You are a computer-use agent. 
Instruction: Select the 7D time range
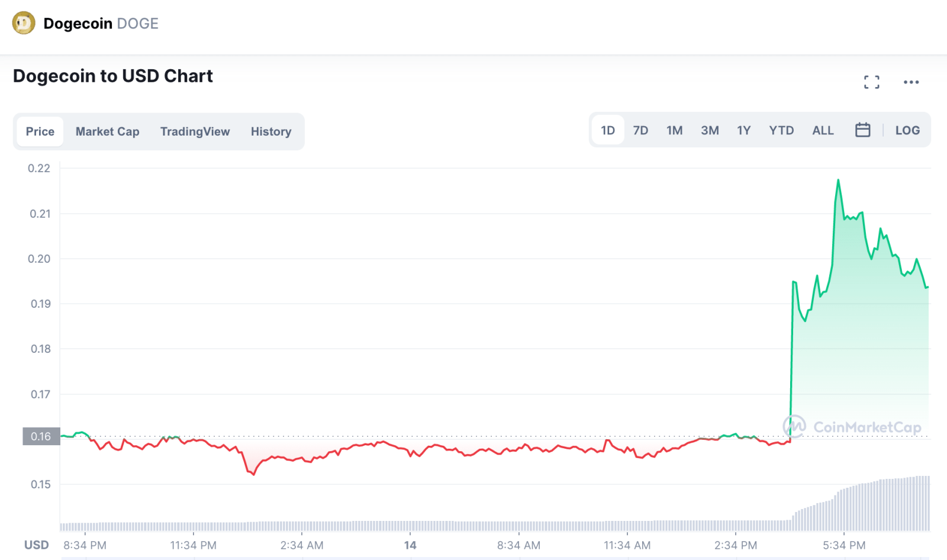(640, 130)
